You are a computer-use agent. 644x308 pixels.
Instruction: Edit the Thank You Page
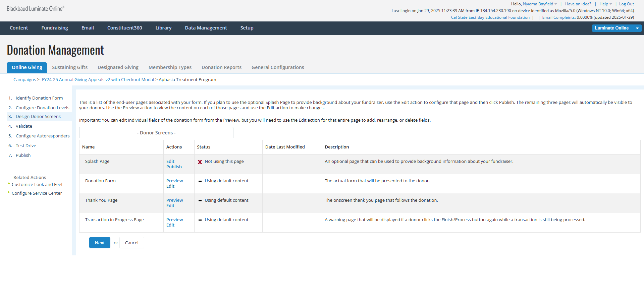coord(170,206)
